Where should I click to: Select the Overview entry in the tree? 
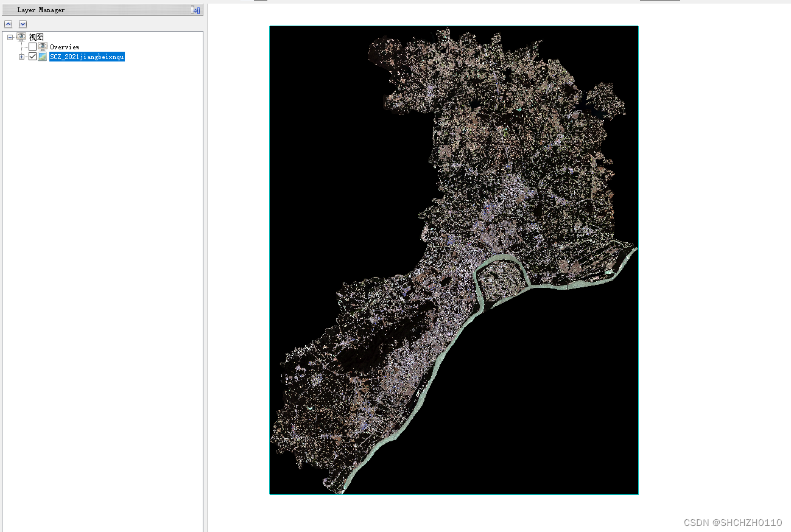pyautogui.click(x=64, y=46)
